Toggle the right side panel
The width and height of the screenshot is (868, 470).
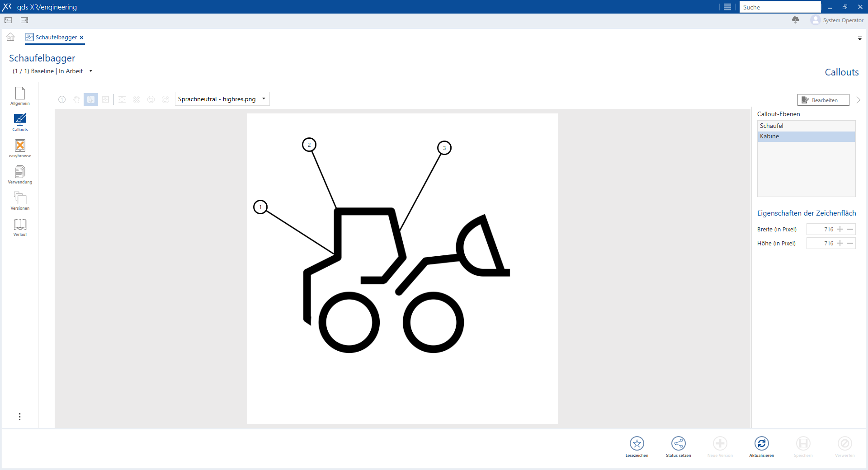point(24,20)
